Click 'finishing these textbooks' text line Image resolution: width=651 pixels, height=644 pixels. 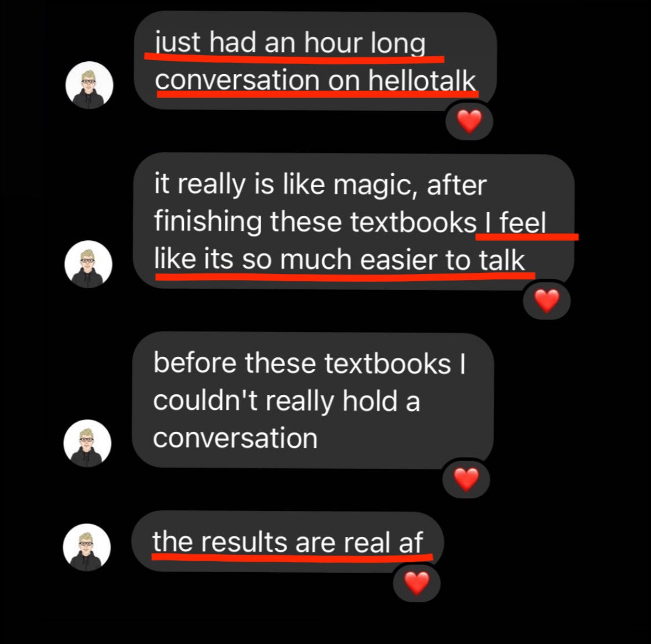click(x=315, y=221)
